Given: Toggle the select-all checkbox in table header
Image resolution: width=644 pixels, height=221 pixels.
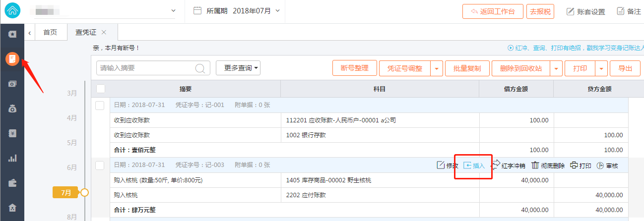Looking at the screenshot, I should click(x=101, y=89).
